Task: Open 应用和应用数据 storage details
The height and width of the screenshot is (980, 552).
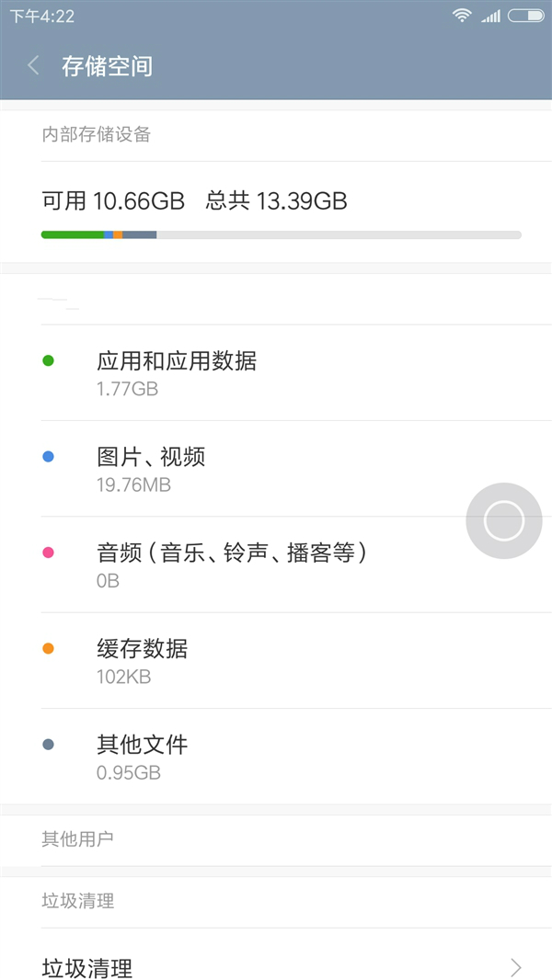Action: 177,361
